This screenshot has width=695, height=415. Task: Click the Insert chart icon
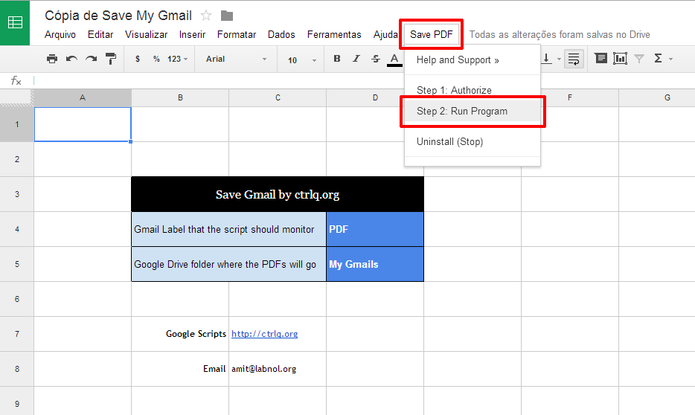click(x=620, y=59)
